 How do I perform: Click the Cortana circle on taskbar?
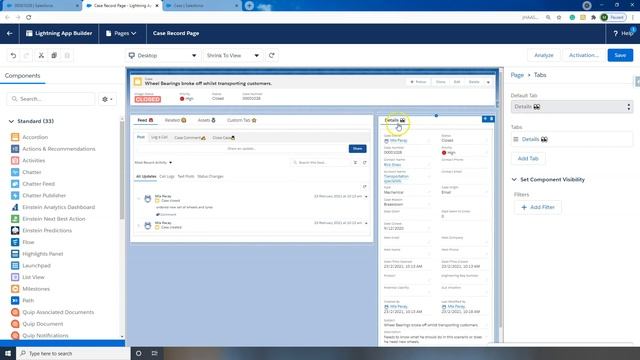click(x=139, y=353)
